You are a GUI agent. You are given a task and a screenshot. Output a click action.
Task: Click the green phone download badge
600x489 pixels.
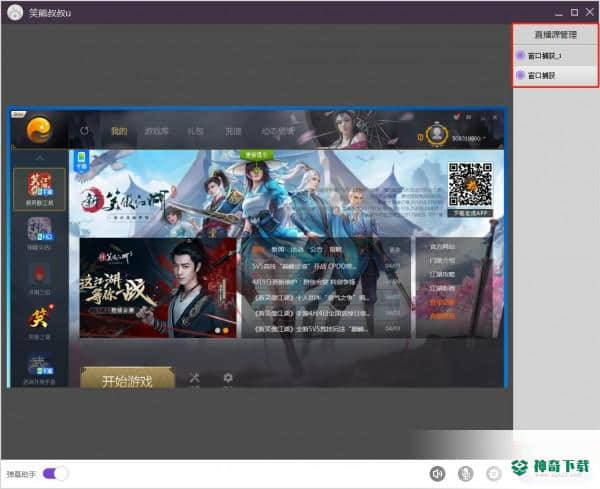(82, 161)
